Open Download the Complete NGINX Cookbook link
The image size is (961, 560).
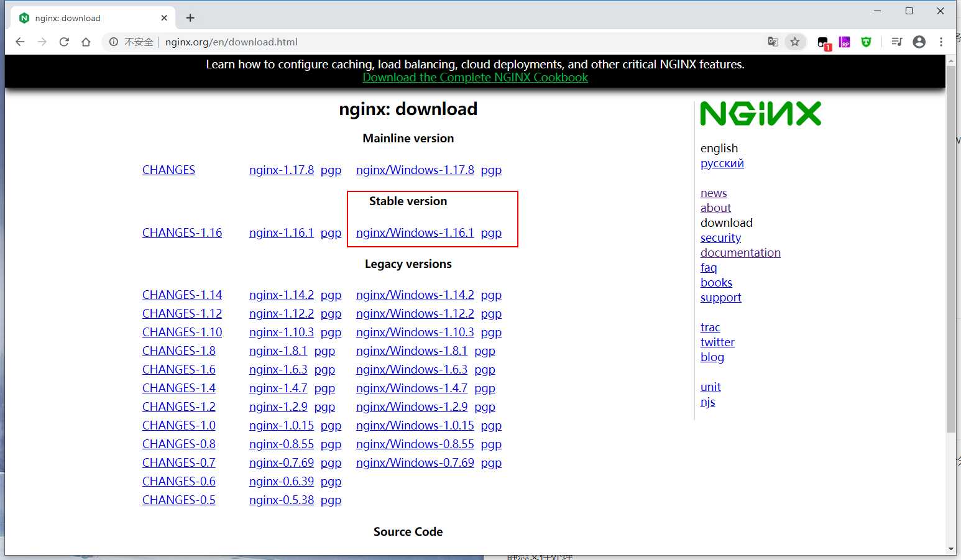pos(475,78)
